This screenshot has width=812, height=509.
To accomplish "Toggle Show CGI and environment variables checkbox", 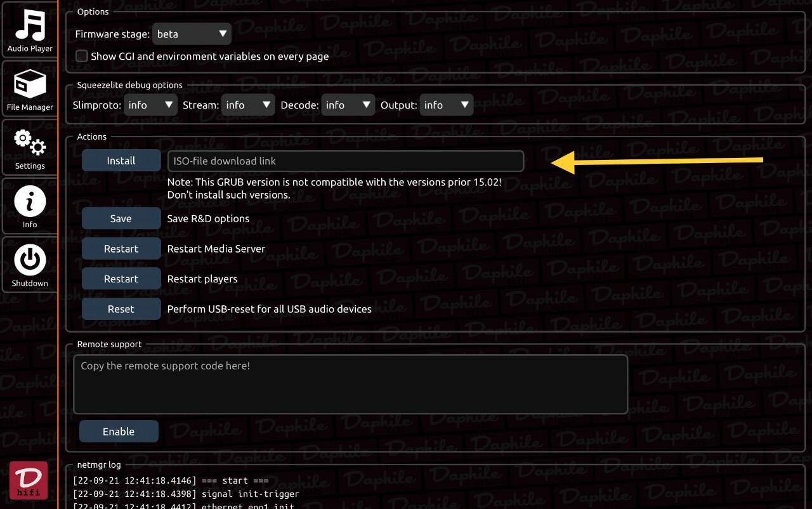I will [x=82, y=56].
